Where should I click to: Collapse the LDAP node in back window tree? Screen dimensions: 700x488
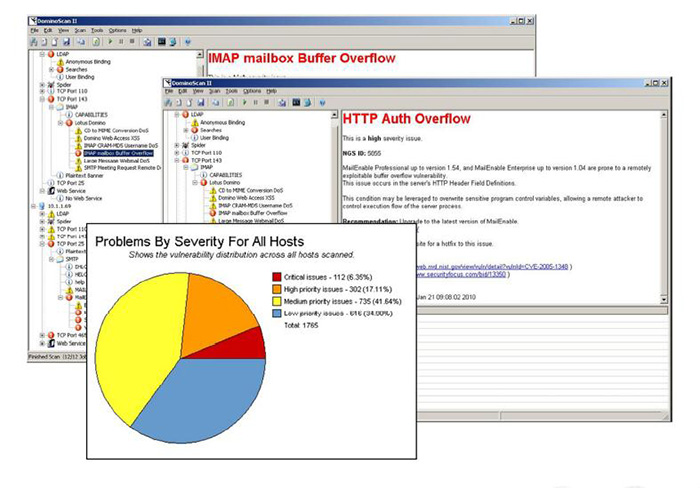[42, 54]
